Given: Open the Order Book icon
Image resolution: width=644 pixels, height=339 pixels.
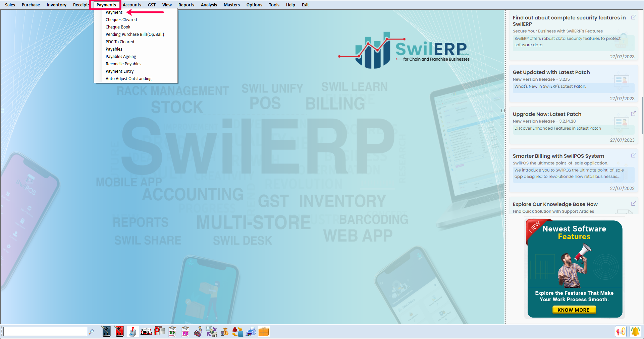Looking at the screenshot, I should 146,331.
